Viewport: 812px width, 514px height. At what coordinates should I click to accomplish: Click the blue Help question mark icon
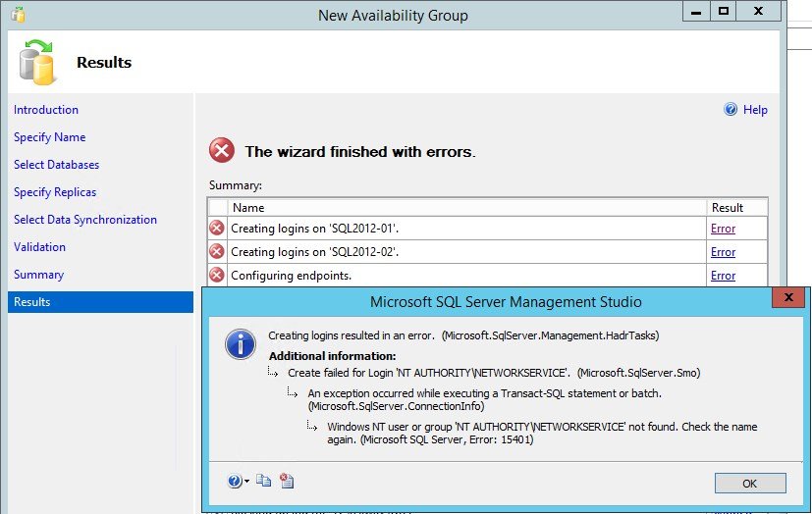point(731,110)
